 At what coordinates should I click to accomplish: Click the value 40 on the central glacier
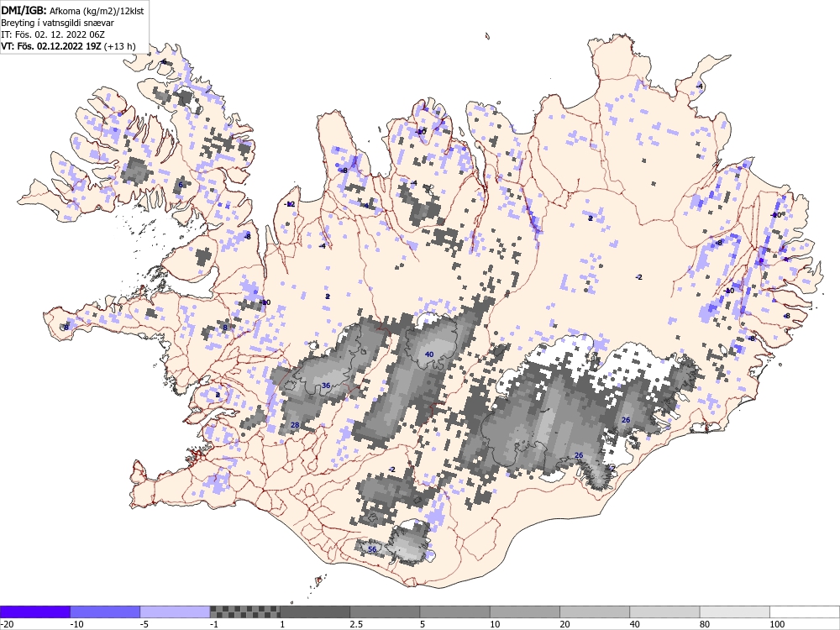click(x=429, y=354)
